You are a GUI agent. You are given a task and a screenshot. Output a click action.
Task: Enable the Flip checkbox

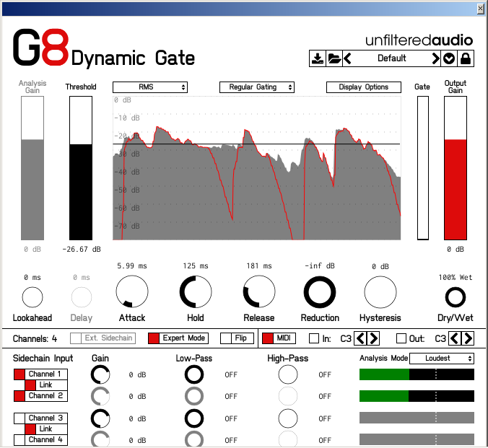coord(226,338)
